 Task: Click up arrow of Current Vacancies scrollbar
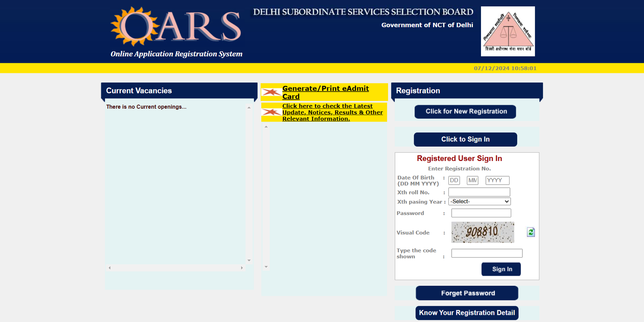pyautogui.click(x=249, y=107)
